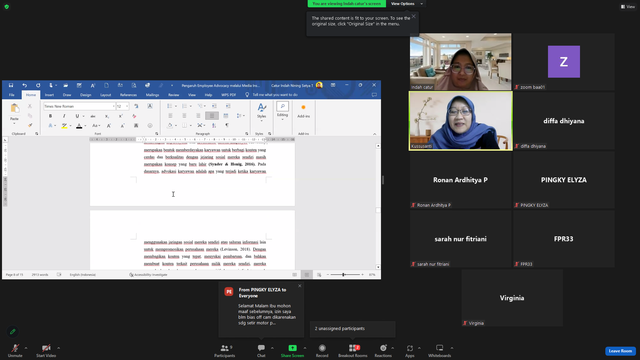The height and width of the screenshot is (360, 640).
Task: Click the View button at top right
Action: 628,7
